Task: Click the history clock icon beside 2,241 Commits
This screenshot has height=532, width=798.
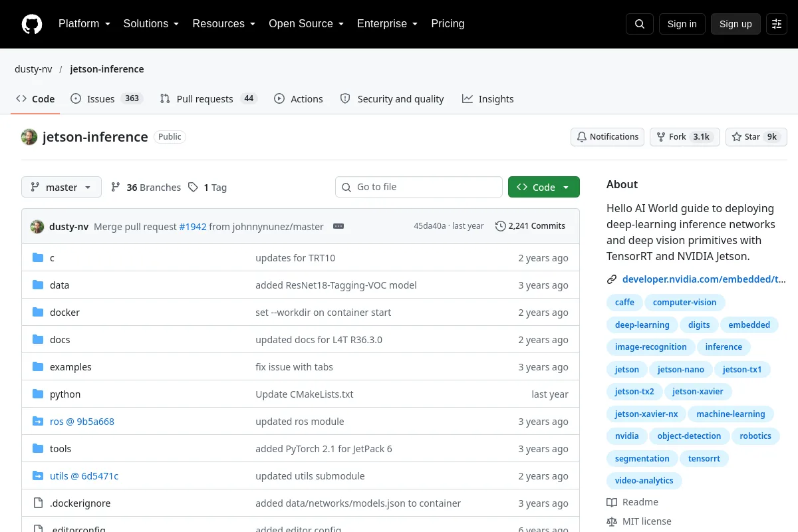Action: pos(501,226)
